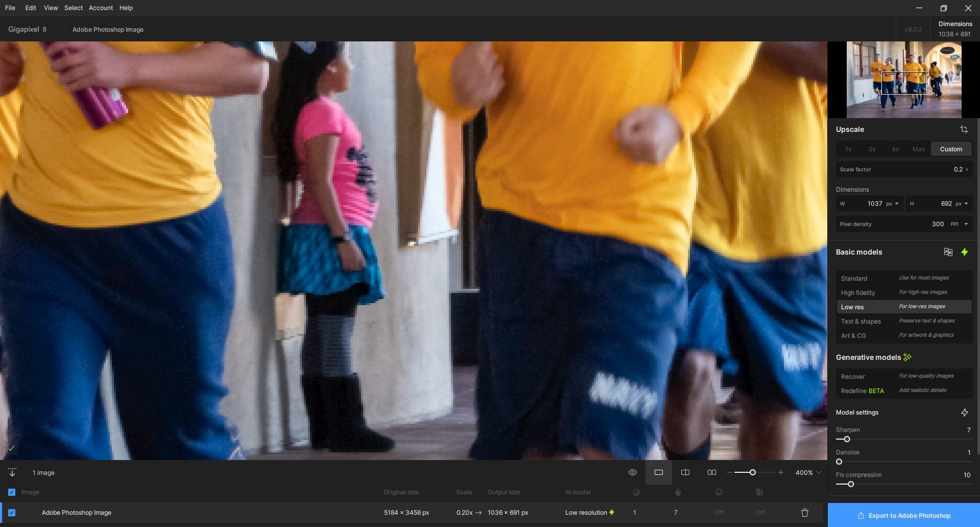The height and width of the screenshot is (527, 980).
Task: Click the Sharpen slider handle
Action: (847, 439)
